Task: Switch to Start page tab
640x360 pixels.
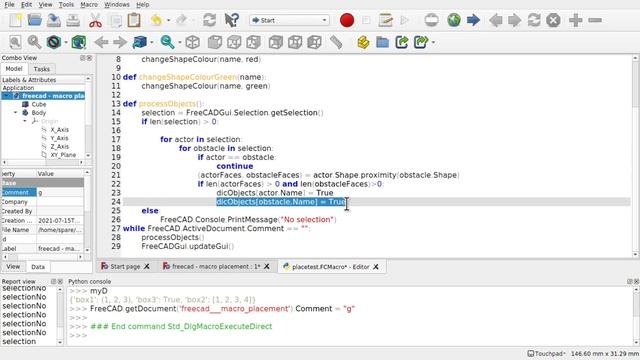Action: coord(125,266)
